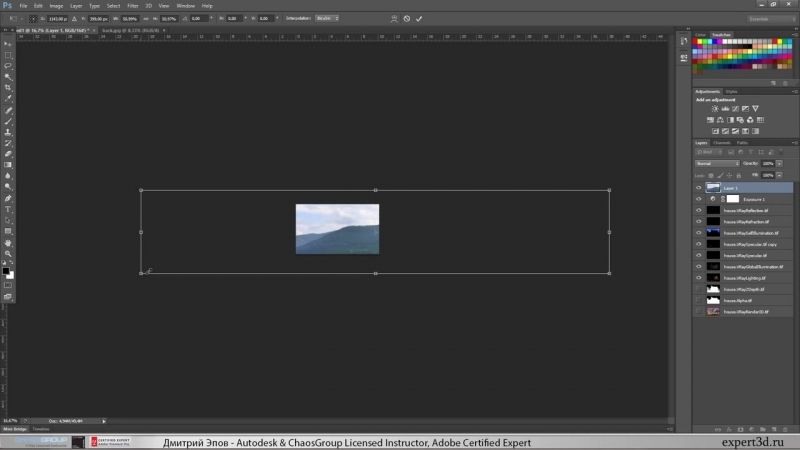Screen dimensions: 800x450
Task: Add a Color Balance adjustment
Action: 720,120
